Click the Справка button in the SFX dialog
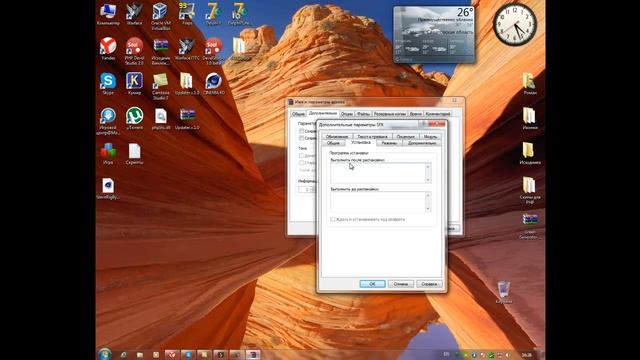Viewport: 640px width, 360px height. tap(429, 284)
